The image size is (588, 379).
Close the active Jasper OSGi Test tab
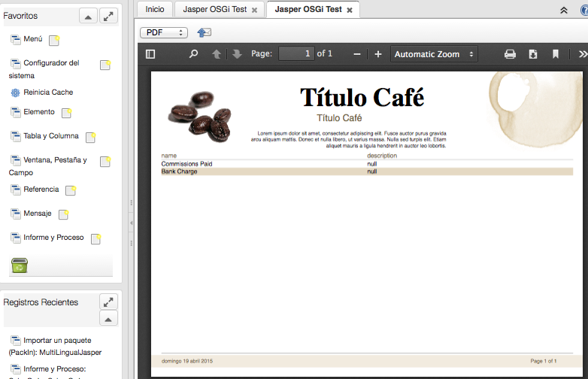(x=350, y=10)
